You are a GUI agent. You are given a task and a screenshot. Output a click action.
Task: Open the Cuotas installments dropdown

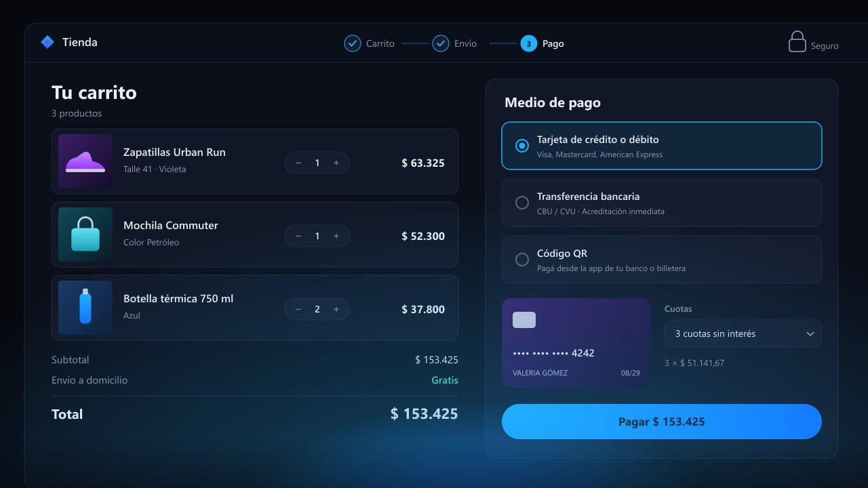(743, 333)
